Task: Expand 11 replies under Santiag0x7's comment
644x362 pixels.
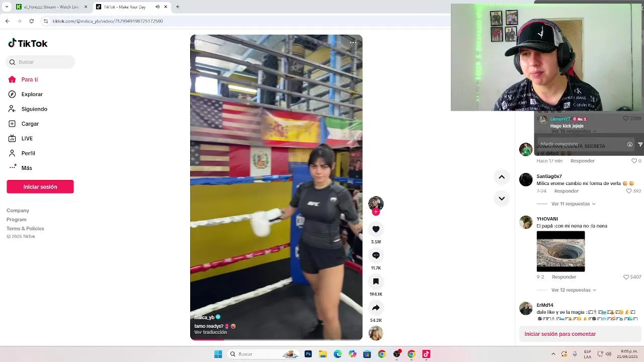Action: point(573,204)
